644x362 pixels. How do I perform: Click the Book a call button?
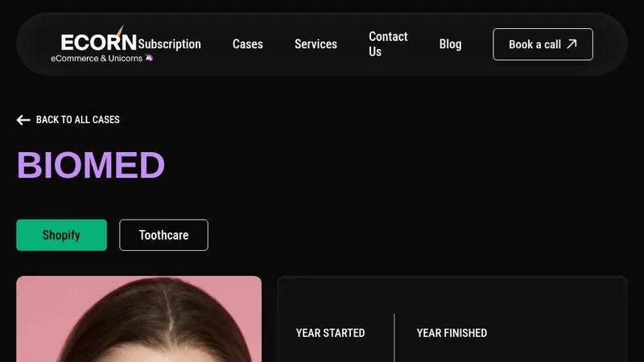pos(543,44)
